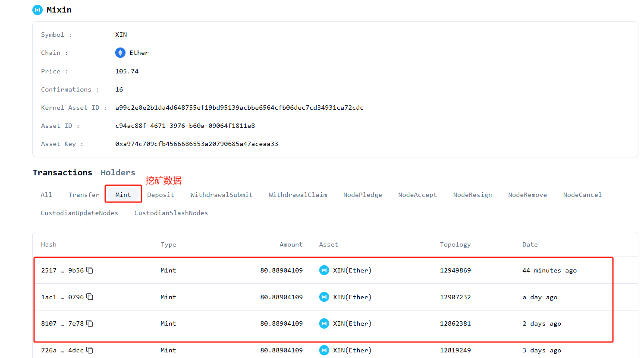Click the symbol value XIN

tap(121, 35)
